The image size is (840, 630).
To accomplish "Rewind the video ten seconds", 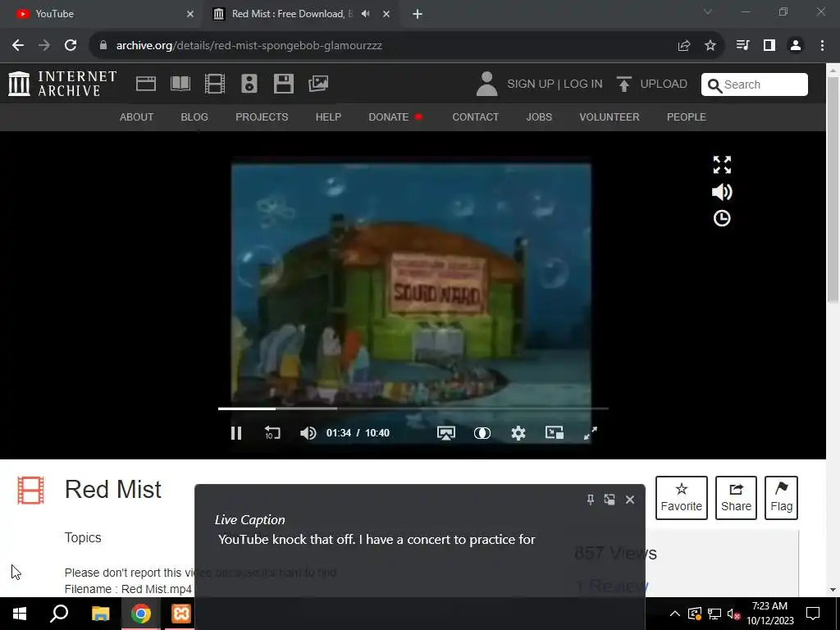I will (x=272, y=433).
